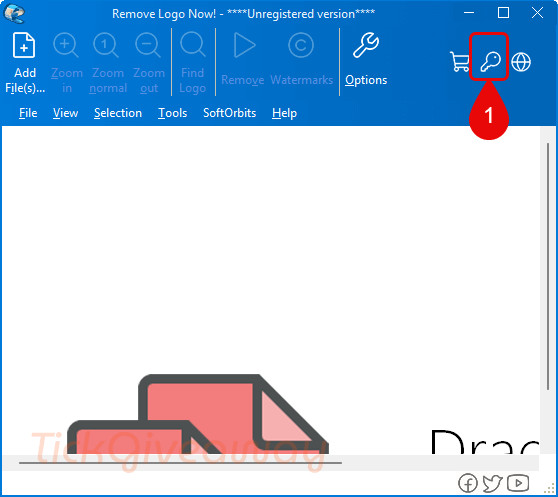Open the Facebook link icon

click(468, 483)
